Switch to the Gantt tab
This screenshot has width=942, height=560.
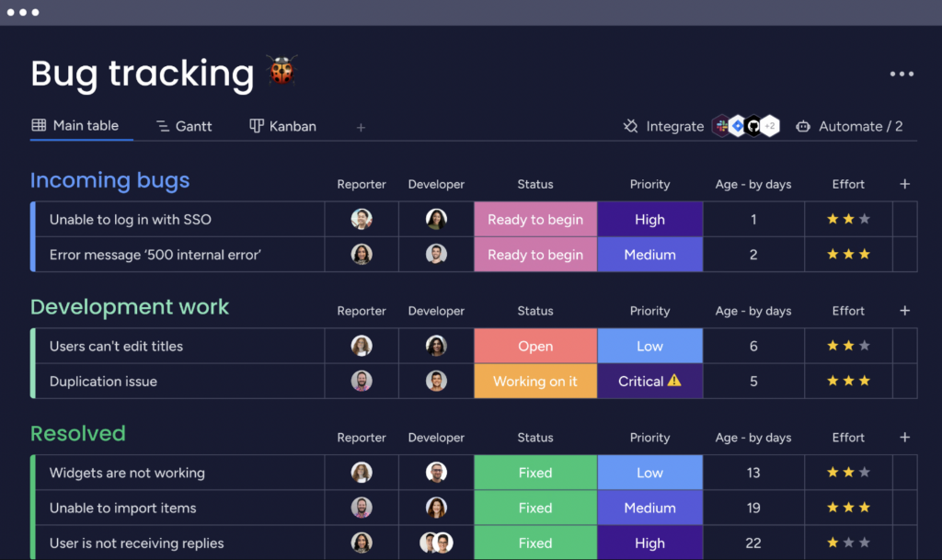coord(184,127)
